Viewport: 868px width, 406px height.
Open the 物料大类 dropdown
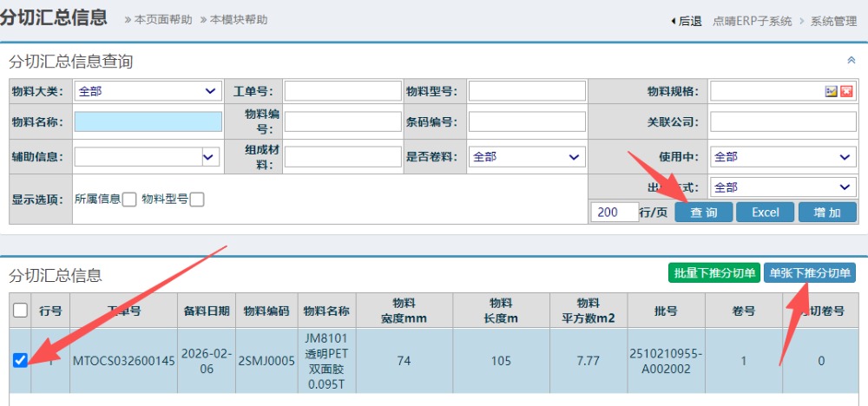(x=148, y=91)
